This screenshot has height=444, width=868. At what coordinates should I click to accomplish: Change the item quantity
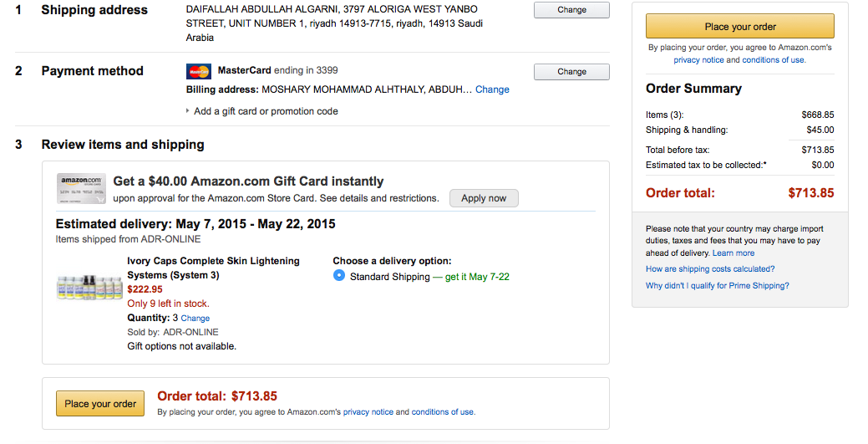coord(195,319)
